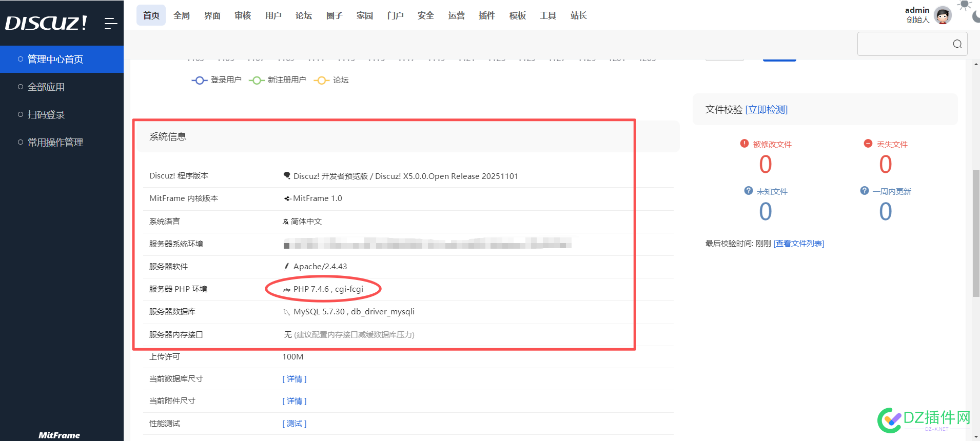The height and width of the screenshot is (441, 980).
Task: Click the MitFrame footer logo in sidebar
Action: 60,435
